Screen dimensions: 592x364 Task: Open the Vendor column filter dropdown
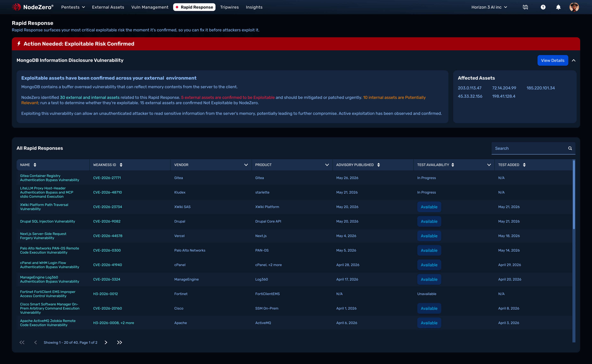246,165
